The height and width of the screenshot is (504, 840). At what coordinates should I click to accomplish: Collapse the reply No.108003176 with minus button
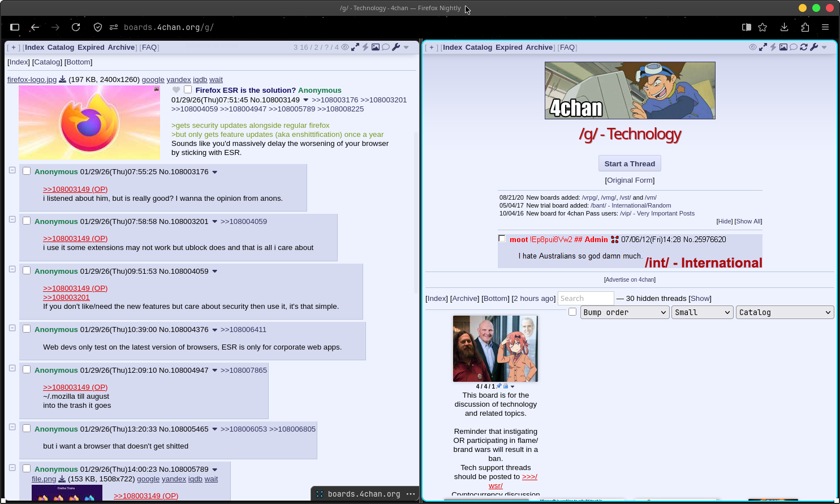click(12, 170)
